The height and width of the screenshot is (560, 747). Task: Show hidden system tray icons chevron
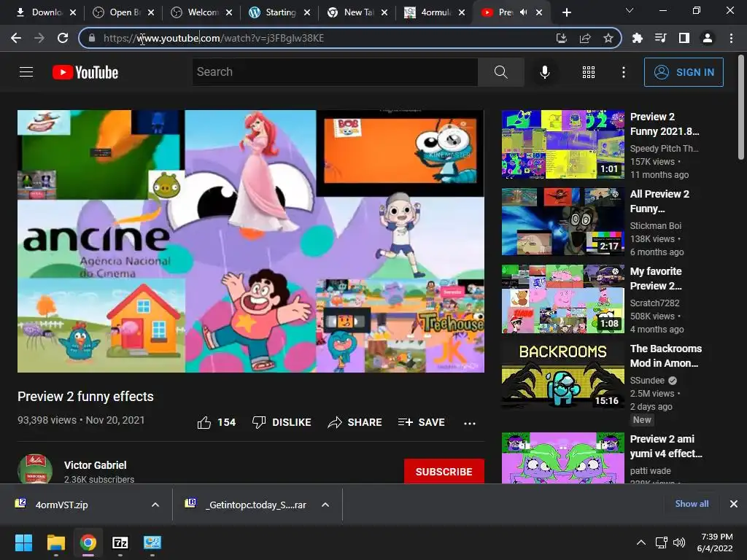point(641,542)
